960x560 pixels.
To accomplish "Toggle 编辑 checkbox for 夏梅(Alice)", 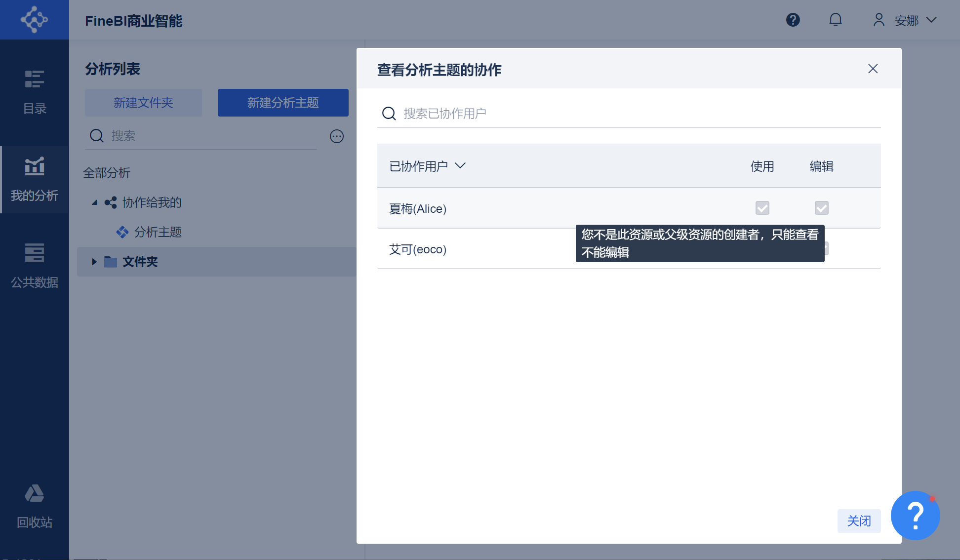I will tap(821, 208).
